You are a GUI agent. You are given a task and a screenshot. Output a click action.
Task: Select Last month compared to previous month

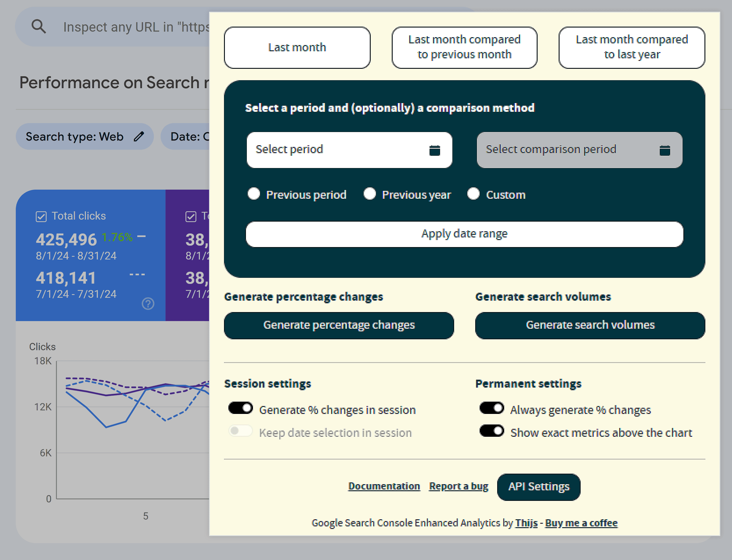tap(464, 47)
